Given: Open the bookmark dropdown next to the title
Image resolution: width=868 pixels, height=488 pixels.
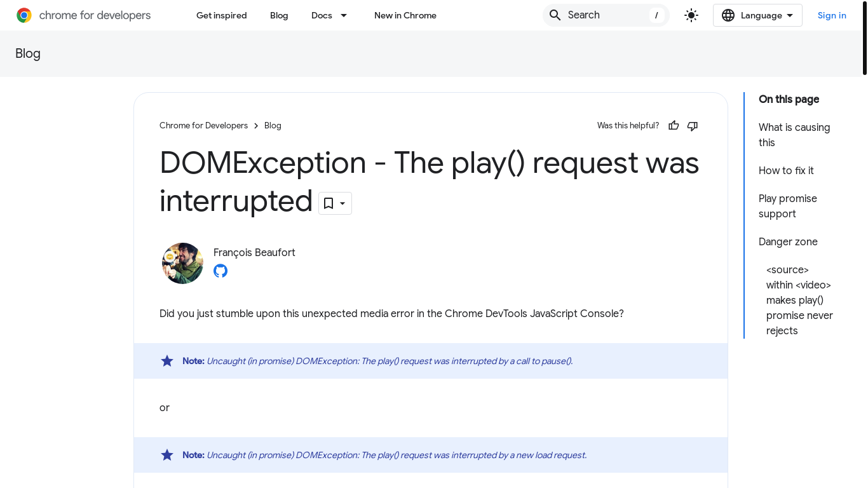Looking at the screenshot, I should (335, 203).
